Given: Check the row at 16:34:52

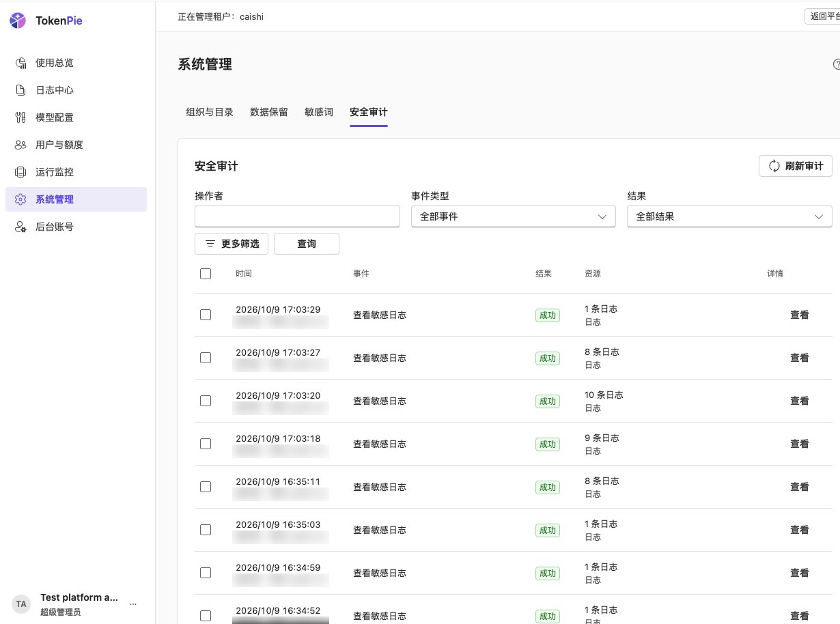Looking at the screenshot, I should 206,616.
